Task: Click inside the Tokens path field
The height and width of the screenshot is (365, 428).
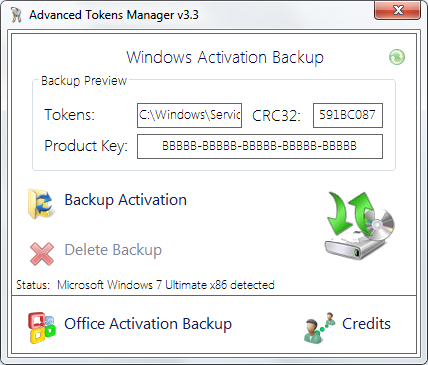Action: coord(189,115)
